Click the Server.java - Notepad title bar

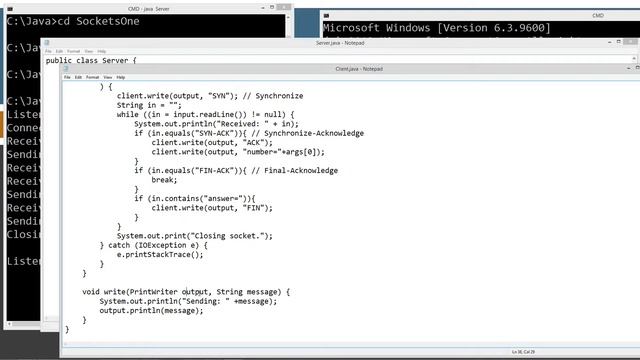(x=340, y=43)
